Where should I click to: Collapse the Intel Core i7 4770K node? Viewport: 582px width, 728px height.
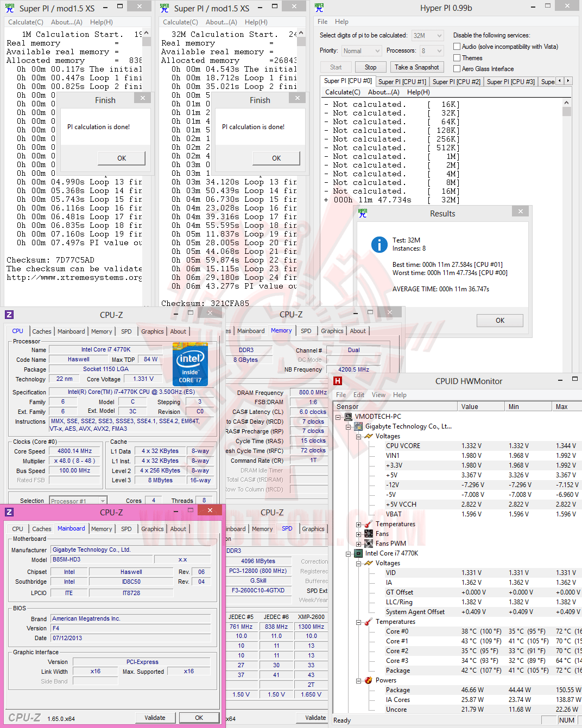[349, 553]
